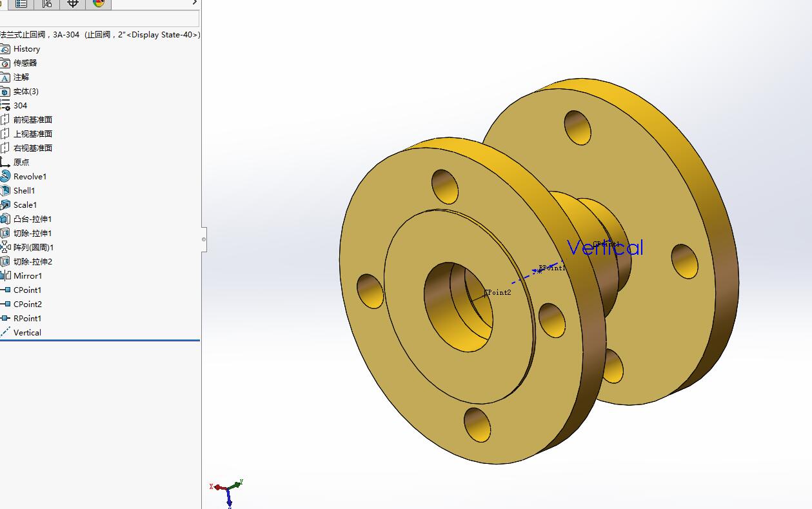Screen dimensions: 812x509
Task: Select the Mirror1 feature icon
Action: (5, 276)
